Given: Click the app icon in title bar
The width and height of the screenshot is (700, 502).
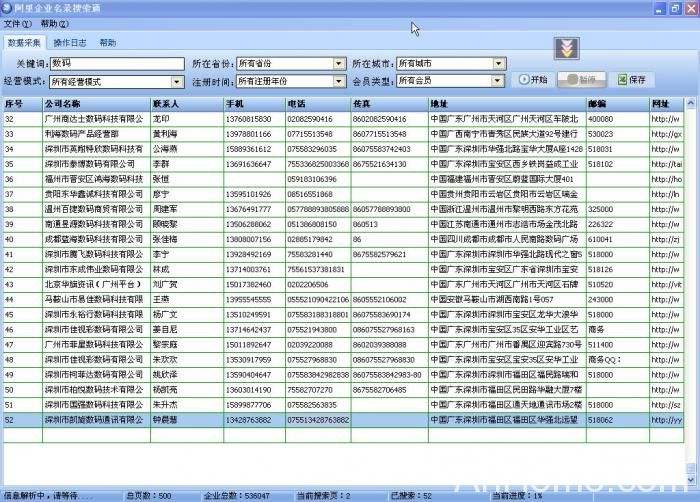Looking at the screenshot, I should (x=8, y=7).
